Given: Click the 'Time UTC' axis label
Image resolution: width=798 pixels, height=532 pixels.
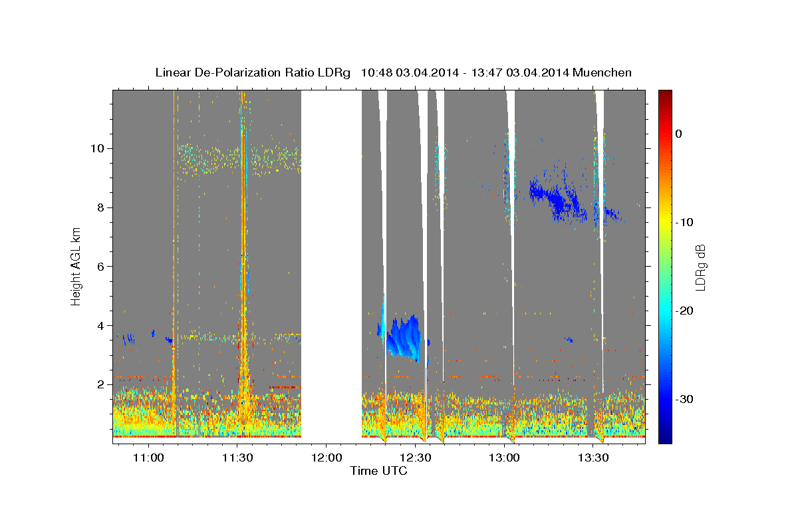Looking at the screenshot, I should click(x=378, y=471).
